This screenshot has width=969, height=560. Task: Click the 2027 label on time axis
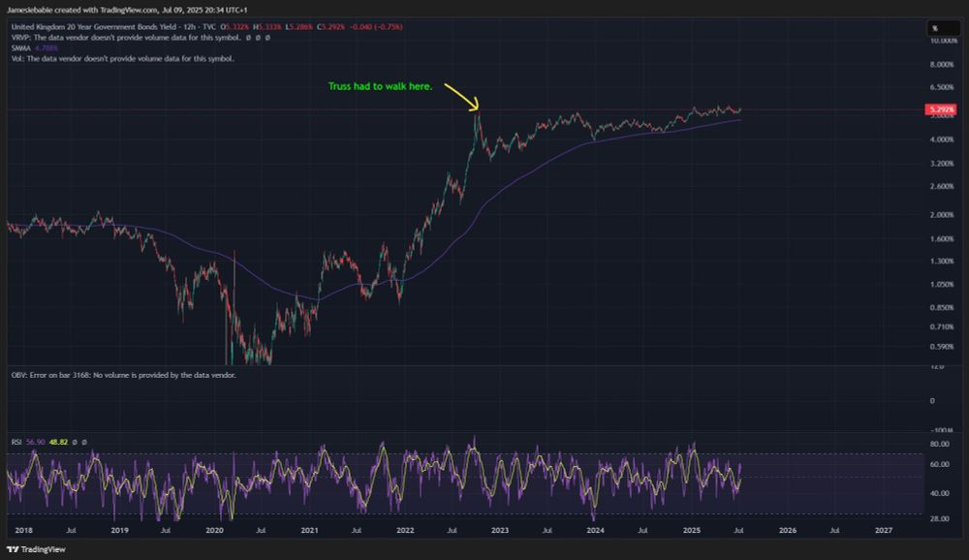pyautogui.click(x=883, y=530)
